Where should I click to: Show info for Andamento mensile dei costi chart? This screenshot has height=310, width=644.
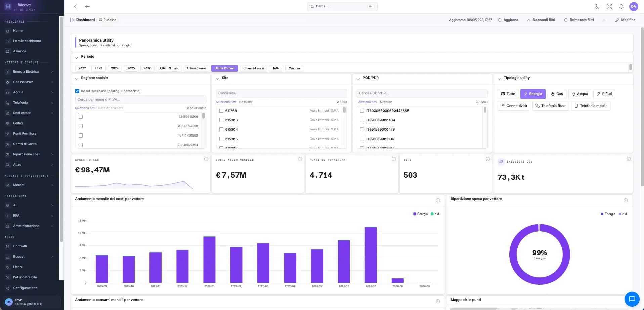[x=438, y=200]
